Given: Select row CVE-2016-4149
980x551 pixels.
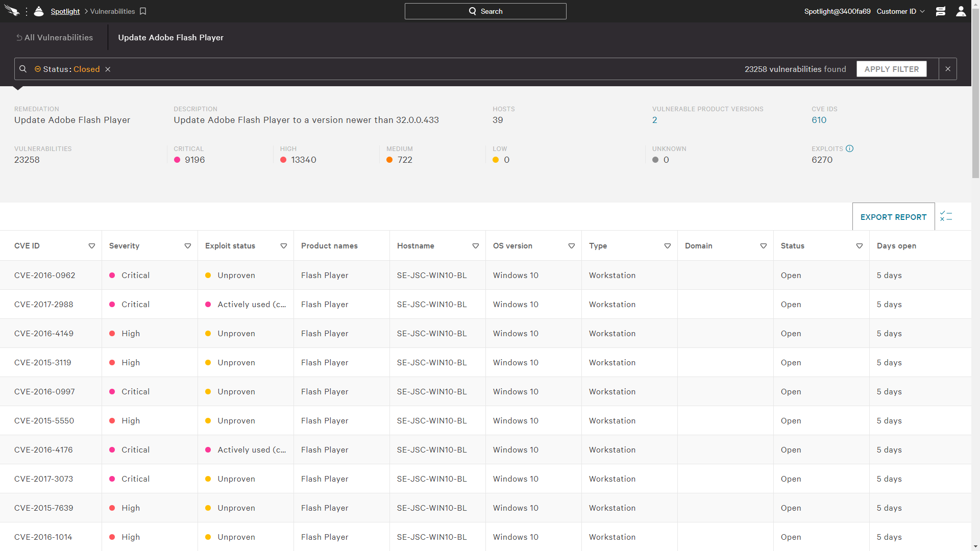Looking at the screenshot, I should (x=485, y=333).
